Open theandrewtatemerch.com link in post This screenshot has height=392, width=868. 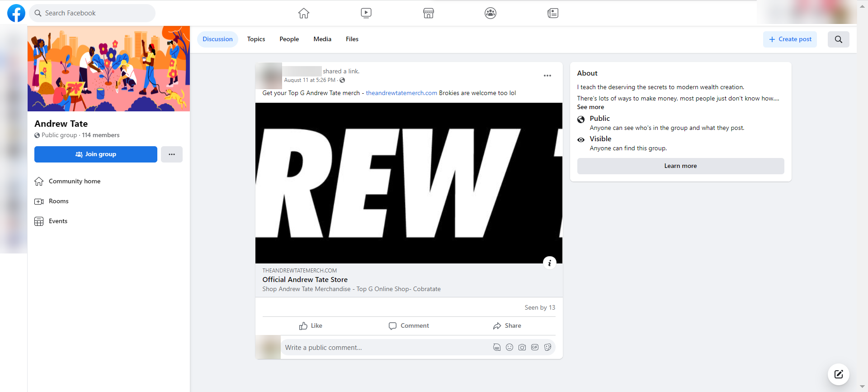point(401,93)
